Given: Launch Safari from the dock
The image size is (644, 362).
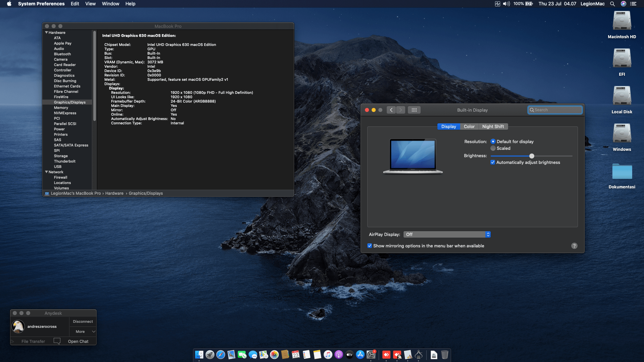Looking at the screenshot, I should click(x=221, y=355).
